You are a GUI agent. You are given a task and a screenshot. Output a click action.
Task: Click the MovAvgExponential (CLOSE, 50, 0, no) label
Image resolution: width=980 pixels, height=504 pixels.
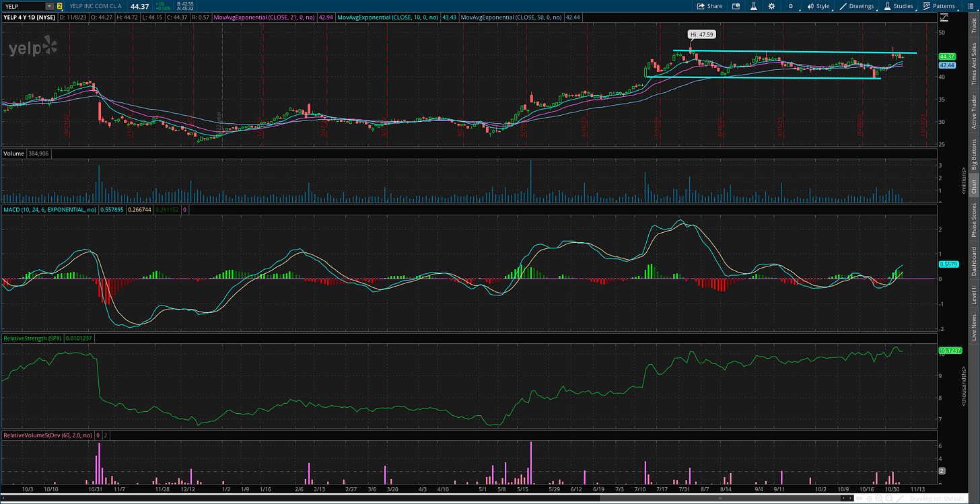(x=510, y=17)
